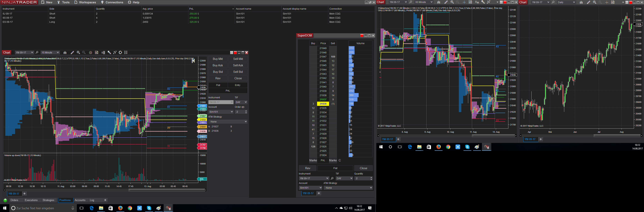
Task: Zoom in on the Daily chart
Action: pyautogui.click(x=594, y=2)
